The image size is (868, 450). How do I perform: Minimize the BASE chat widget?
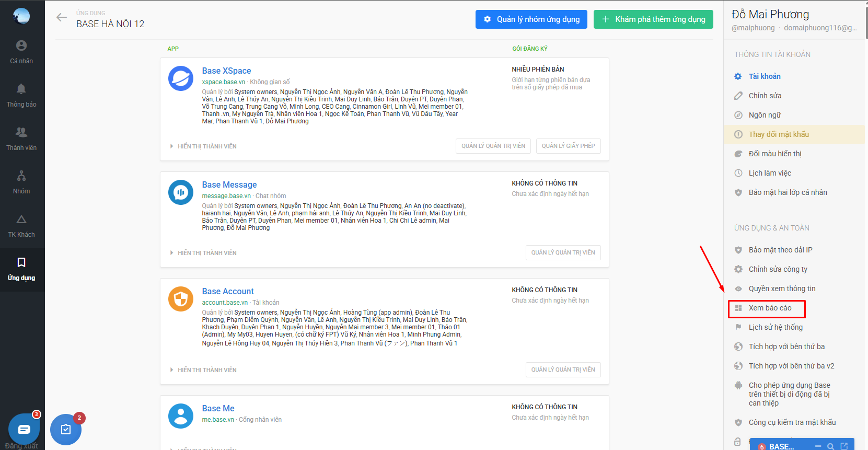coord(818,446)
